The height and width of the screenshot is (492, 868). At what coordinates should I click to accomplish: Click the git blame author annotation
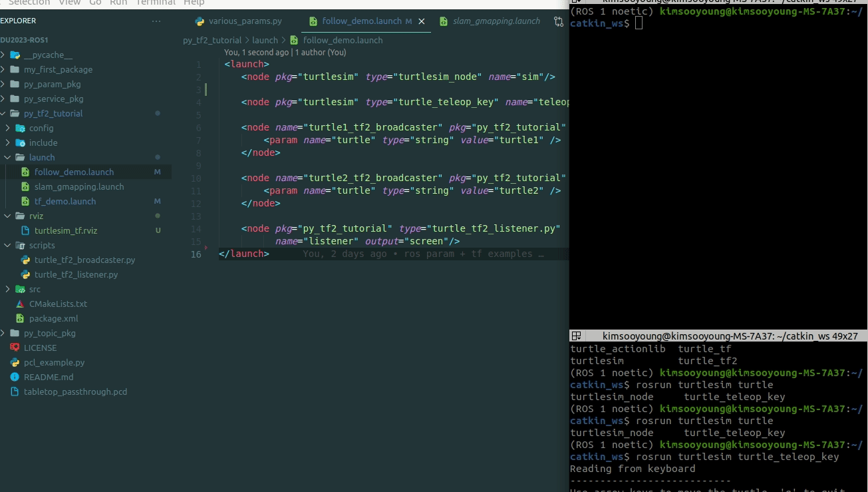285,52
